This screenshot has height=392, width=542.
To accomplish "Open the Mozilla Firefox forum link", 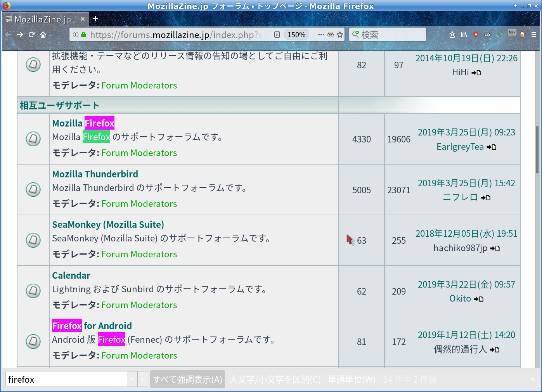I will point(83,123).
